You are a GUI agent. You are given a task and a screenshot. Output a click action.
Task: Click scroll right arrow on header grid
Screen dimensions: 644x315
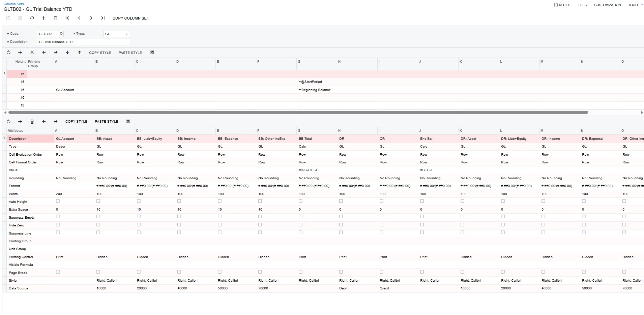pos(642,112)
